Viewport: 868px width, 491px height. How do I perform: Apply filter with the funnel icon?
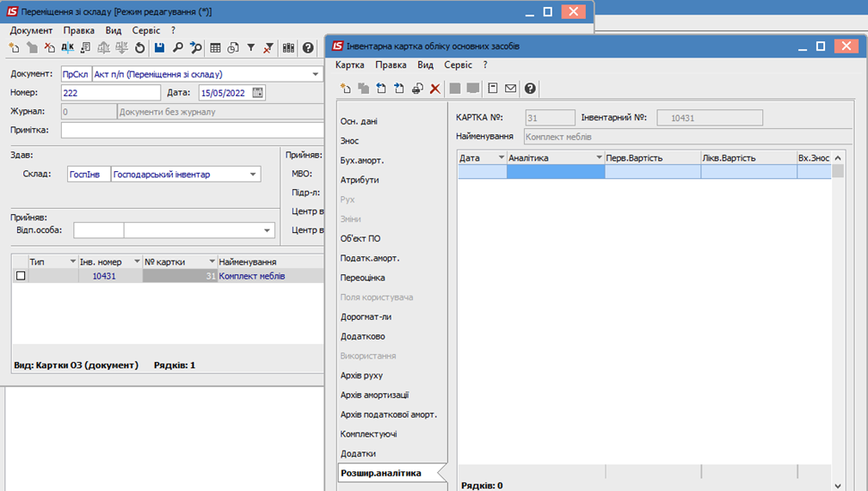click(251, 48)
